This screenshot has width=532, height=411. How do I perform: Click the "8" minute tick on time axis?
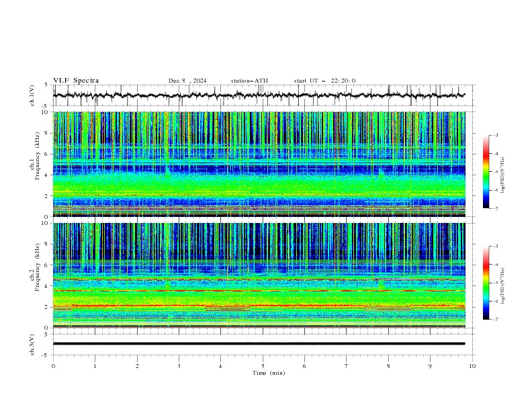click(388, 366)
